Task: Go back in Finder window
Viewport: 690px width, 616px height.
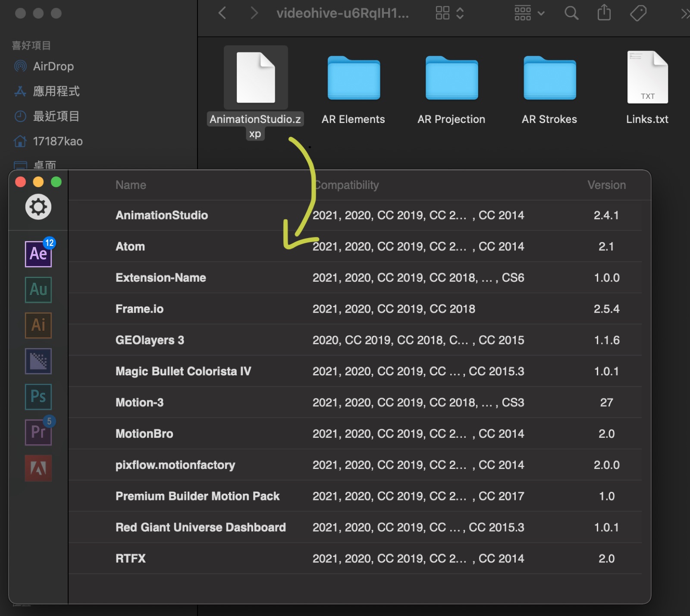Action: (223, 13)
